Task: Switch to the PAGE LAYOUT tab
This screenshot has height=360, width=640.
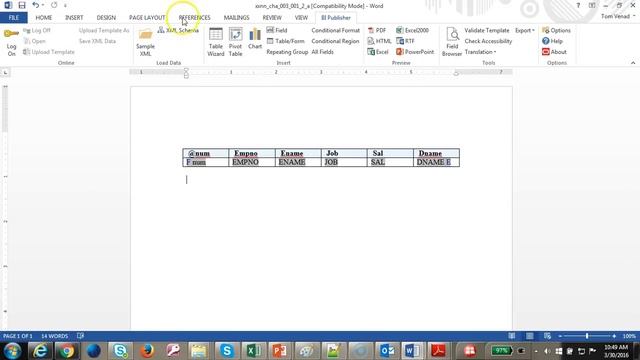Action: (147, 18)
